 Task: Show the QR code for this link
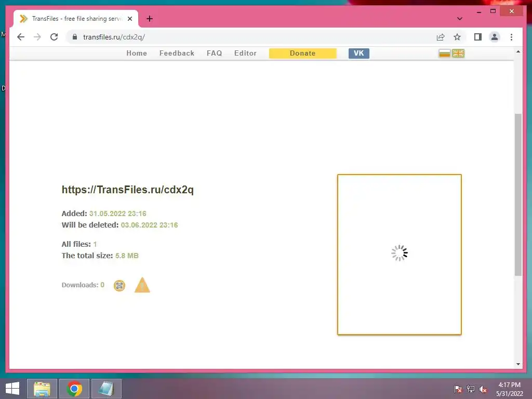(x=119, y=285)
